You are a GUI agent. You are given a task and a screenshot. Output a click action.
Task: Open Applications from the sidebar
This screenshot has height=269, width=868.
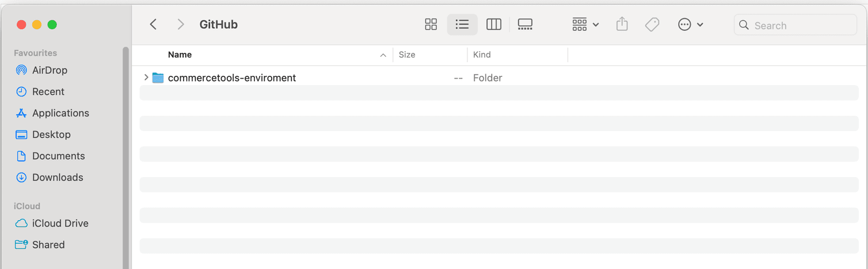(x=60, y=113)
